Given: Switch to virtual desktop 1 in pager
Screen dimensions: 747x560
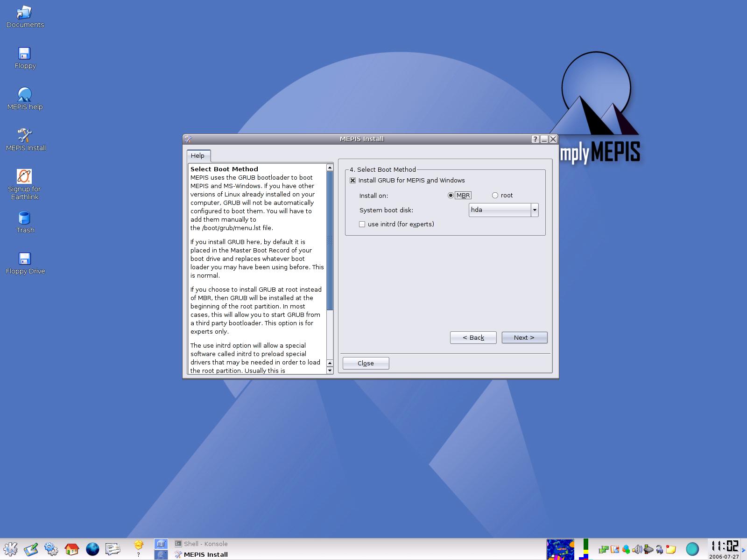Looking at the screenshot, I should point(161,544).
